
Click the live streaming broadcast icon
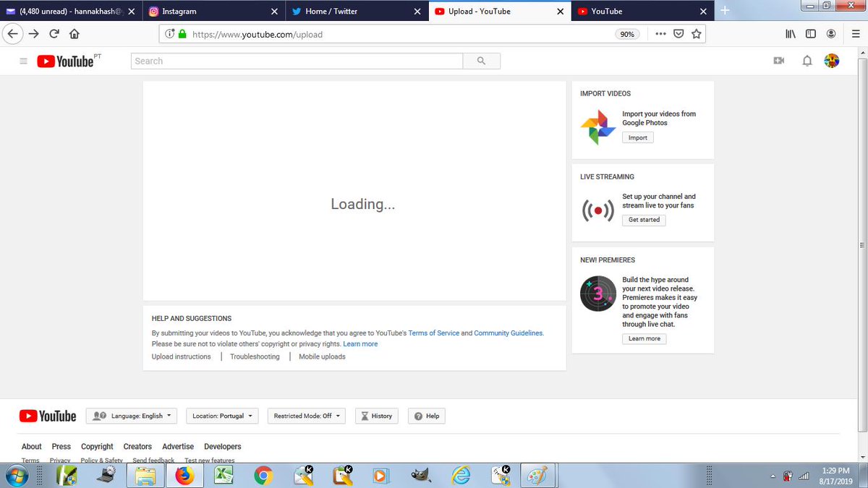(x=598, y=210)
